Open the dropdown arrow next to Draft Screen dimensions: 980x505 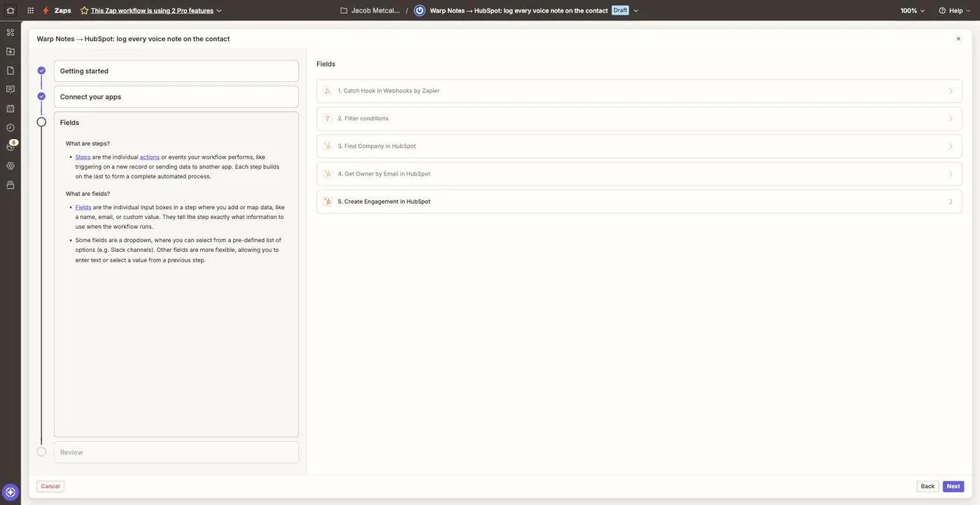click(x=636, y=10)
